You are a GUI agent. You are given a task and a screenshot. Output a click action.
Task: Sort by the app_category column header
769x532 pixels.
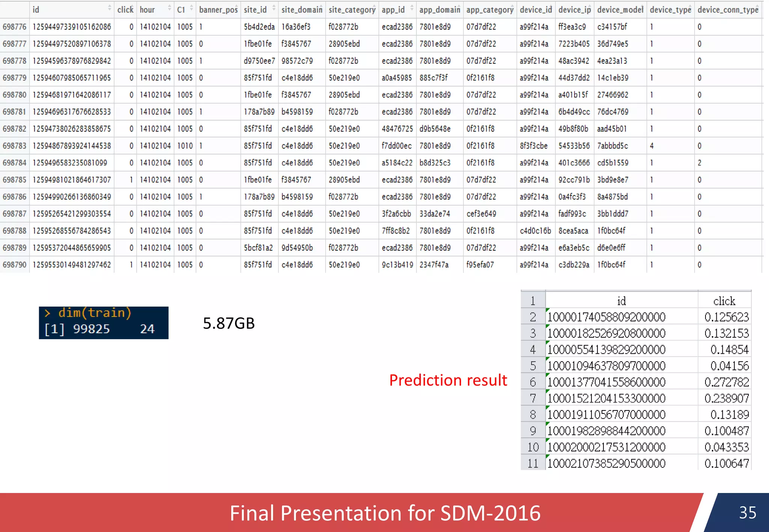click(x=490, y=10)
